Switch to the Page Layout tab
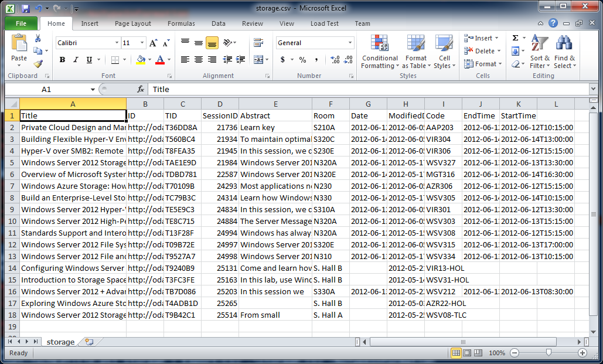 coord(133,23)
